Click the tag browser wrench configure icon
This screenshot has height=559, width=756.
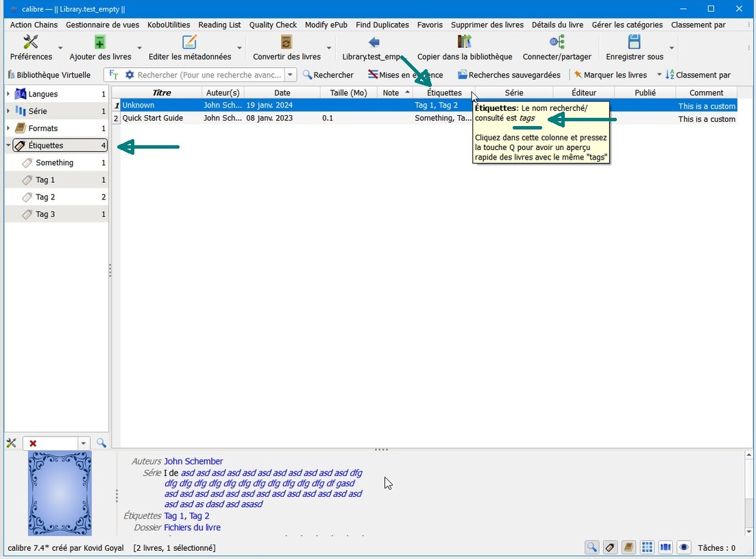tap(11, 443)
